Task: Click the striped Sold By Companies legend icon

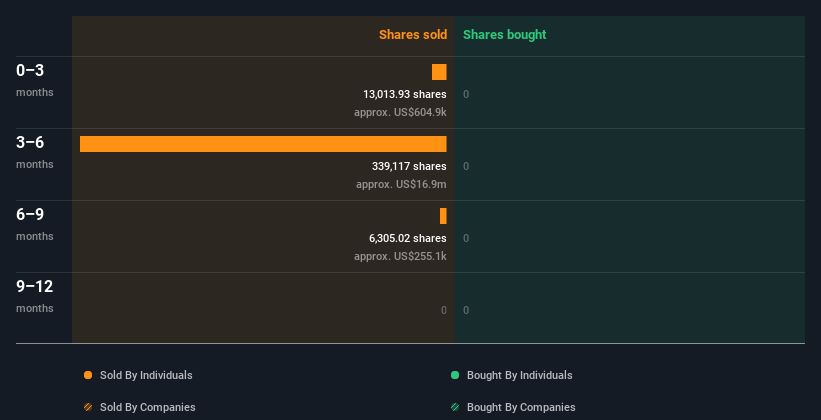Action: coord(88,407)
